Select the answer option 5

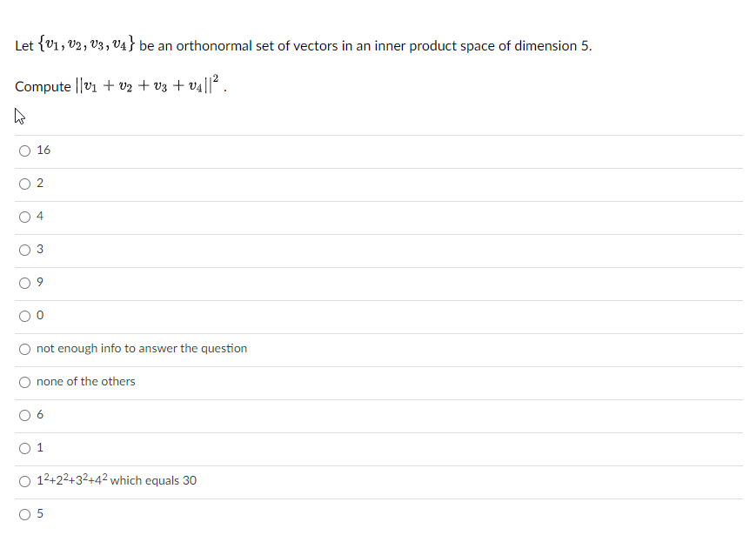point(25,513)
